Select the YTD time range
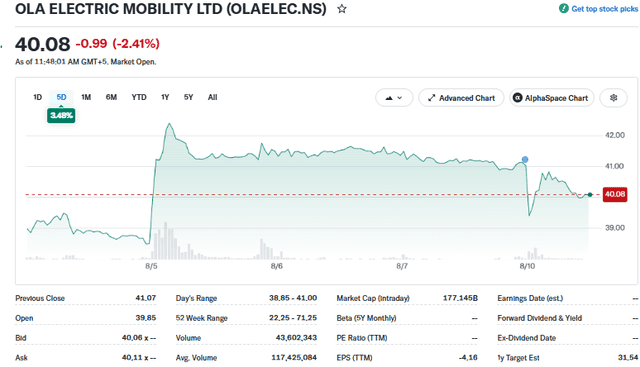The width and height of the screenshot is (640, 367). coord(139,97)
